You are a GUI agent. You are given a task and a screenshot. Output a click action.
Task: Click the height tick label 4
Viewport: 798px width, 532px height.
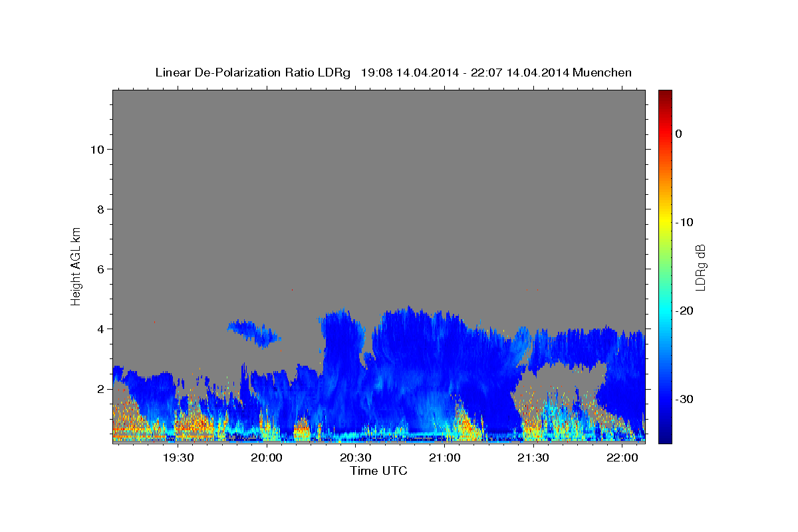pyautogui.click(x=101, y=329)
